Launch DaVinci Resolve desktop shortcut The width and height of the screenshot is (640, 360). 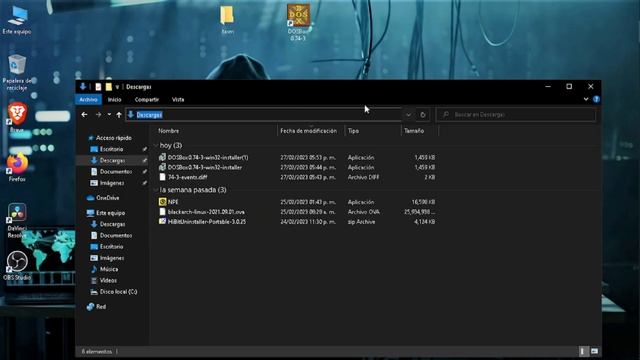point(17,220)
